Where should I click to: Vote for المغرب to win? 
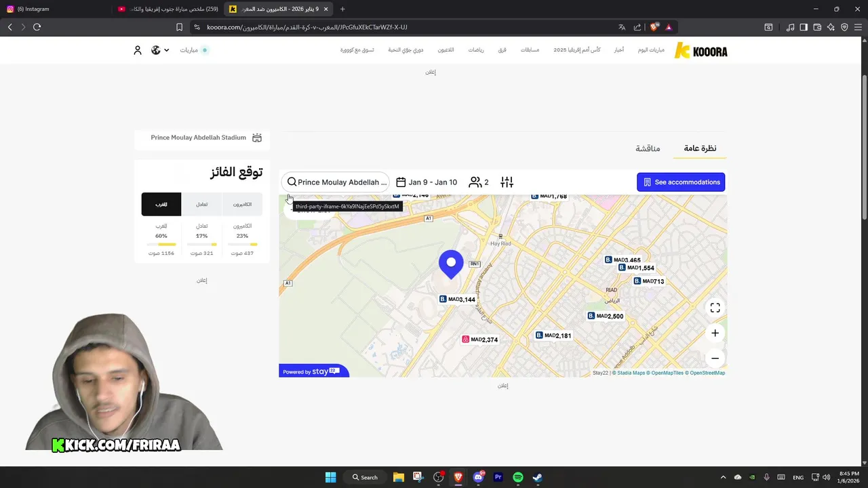coord(161,204)
